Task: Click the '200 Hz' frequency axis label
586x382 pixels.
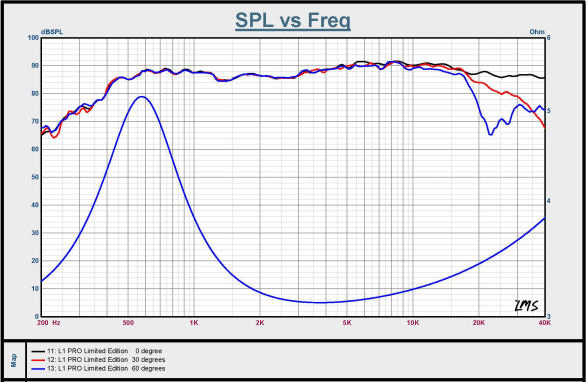Action: coord(49,323)
